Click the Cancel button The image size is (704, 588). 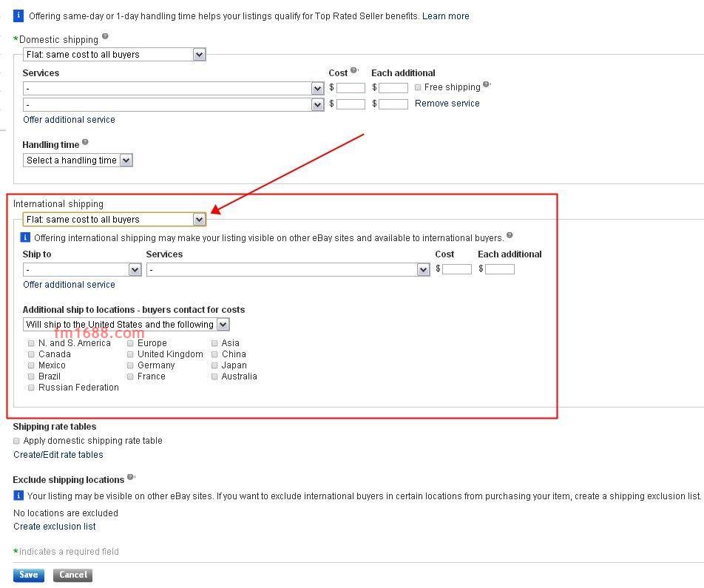tap(72, 575)
